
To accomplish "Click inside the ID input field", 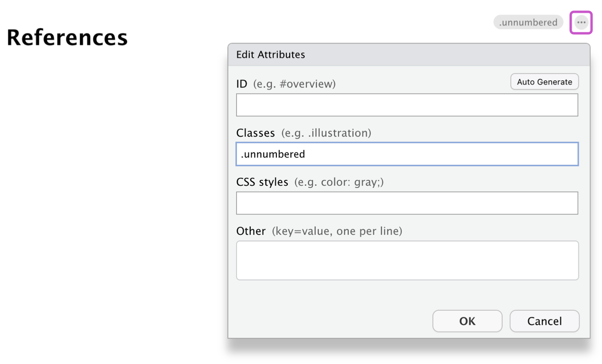I will [x=407, y=105].
